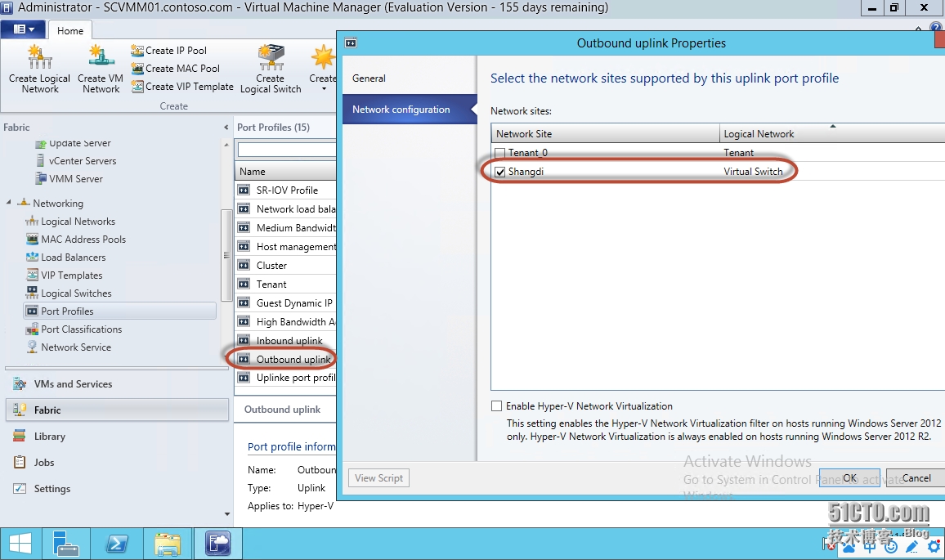The image size is (945, 560).
Task: Click the Create Logical Network icon
Action: pos(40,58)
